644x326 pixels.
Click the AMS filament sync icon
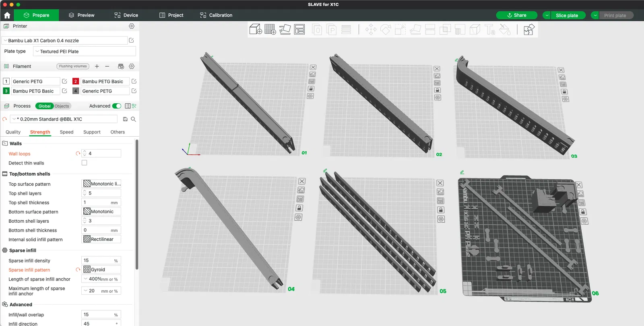[x=121, y=66]
